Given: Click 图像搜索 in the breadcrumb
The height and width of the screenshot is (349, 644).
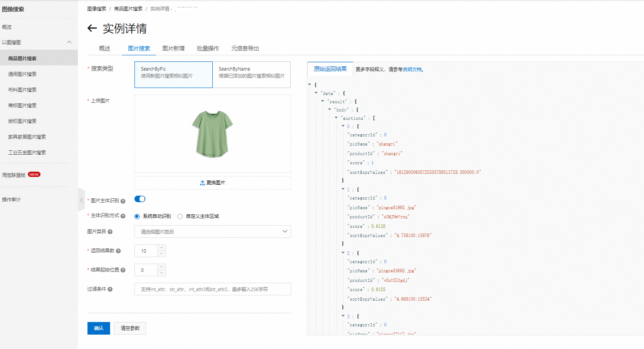Looking at the screenshot, I should [97, 9].
